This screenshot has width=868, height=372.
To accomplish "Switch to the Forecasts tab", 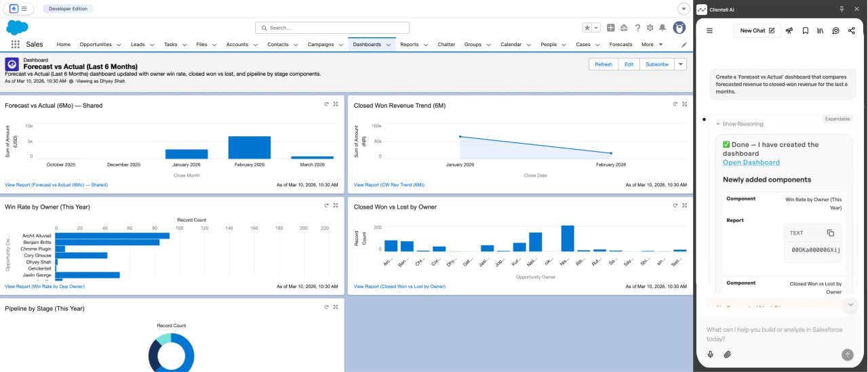I will [x=620, y=45].
